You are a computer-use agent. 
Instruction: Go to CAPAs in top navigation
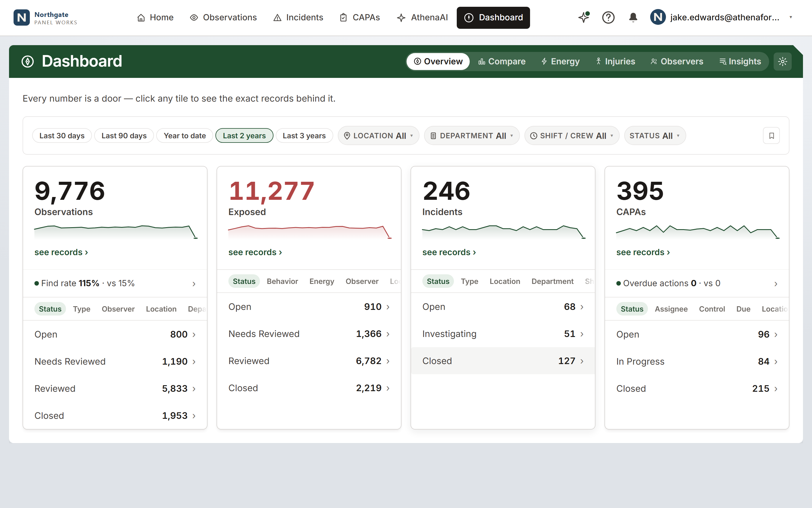click(x=360, y=17)
